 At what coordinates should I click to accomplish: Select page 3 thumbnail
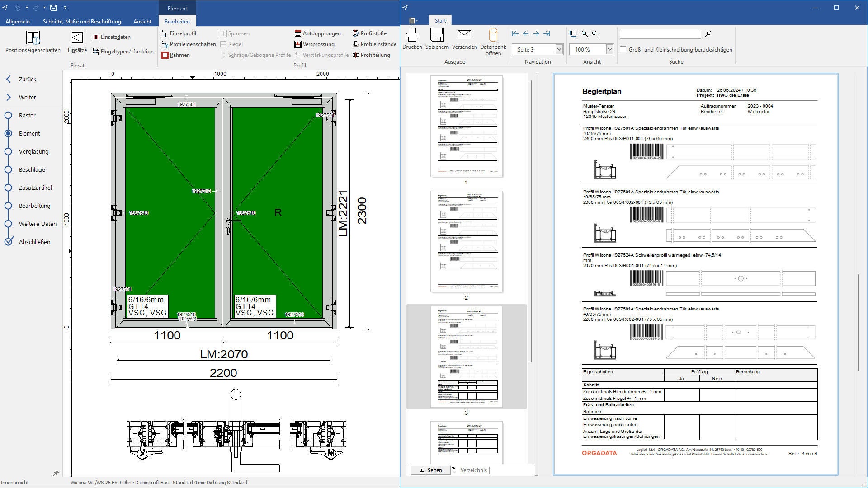click(x=466, y=357)
